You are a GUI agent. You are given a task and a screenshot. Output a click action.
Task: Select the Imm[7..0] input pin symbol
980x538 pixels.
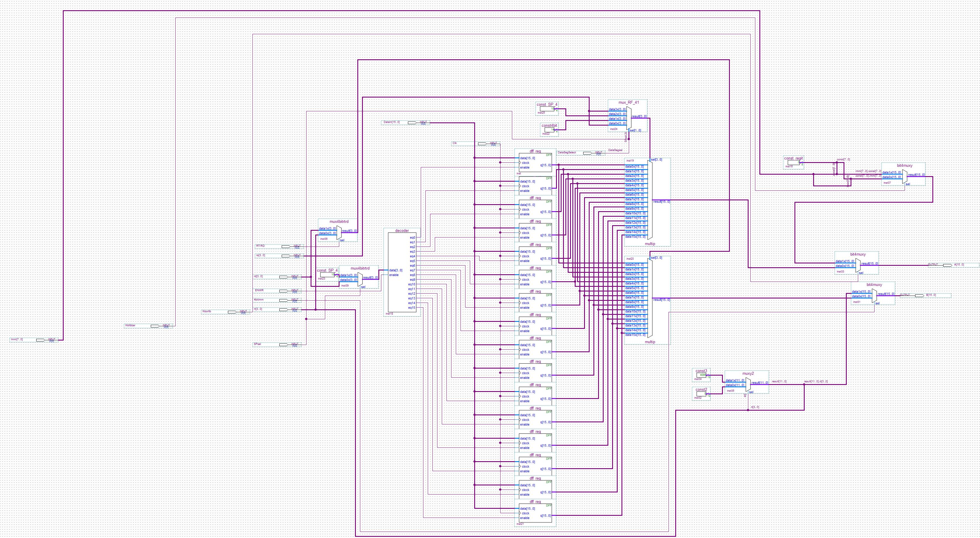point(41,340)
